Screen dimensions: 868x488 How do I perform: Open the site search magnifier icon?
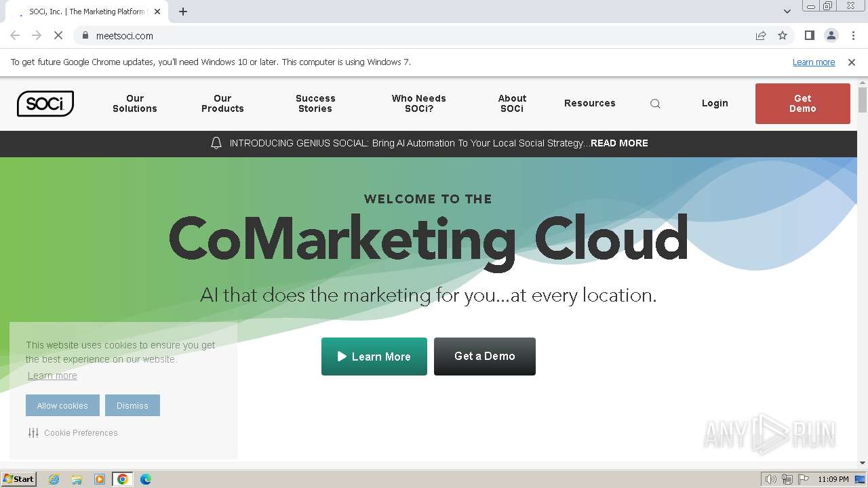655,104
